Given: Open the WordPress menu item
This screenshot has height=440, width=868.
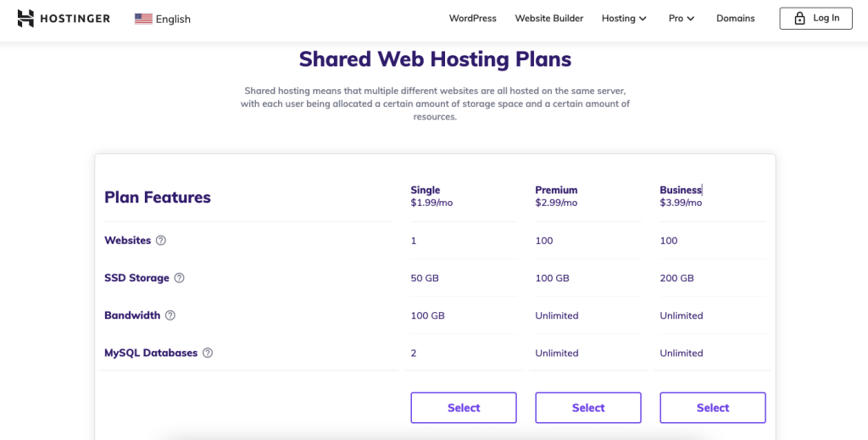Looking at the screenshot, I should point(472,19).
